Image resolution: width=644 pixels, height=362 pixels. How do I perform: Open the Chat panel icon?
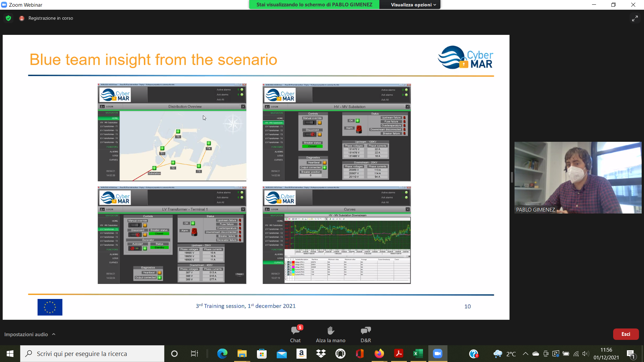295,331
